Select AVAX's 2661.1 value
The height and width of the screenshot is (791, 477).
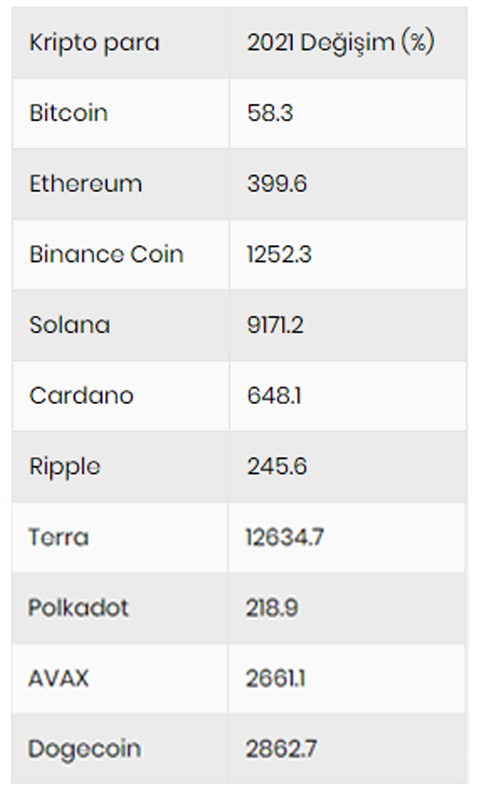coord(276,678)
